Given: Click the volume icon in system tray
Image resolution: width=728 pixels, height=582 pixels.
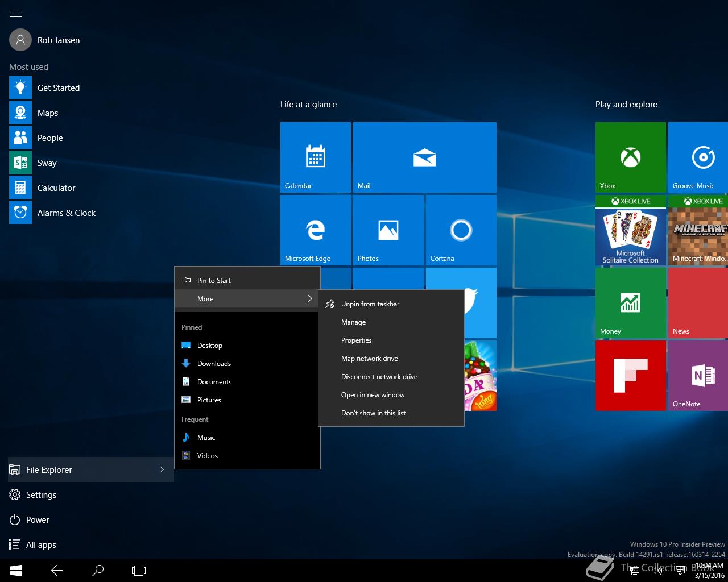Looking at the screenshot, I should point(657,571).
